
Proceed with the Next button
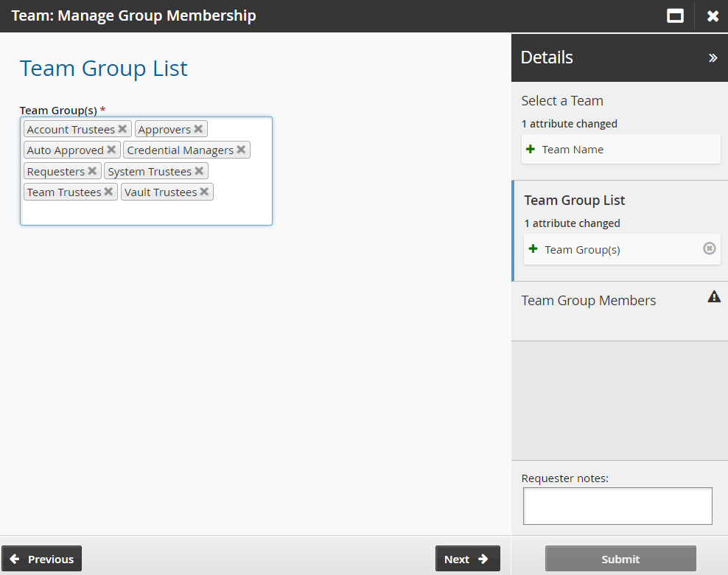(x=467, y=559)
